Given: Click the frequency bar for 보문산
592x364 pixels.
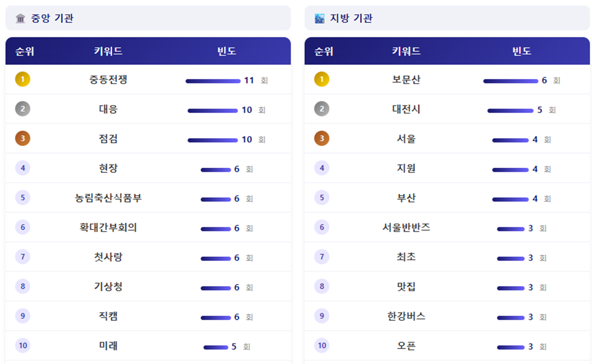Looking at the screenshot, I should tap(511, 81).
